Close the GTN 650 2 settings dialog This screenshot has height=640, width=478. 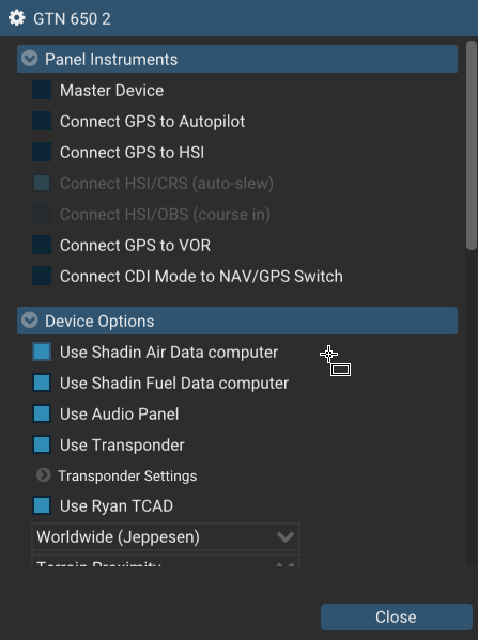[x=397, y=617]
